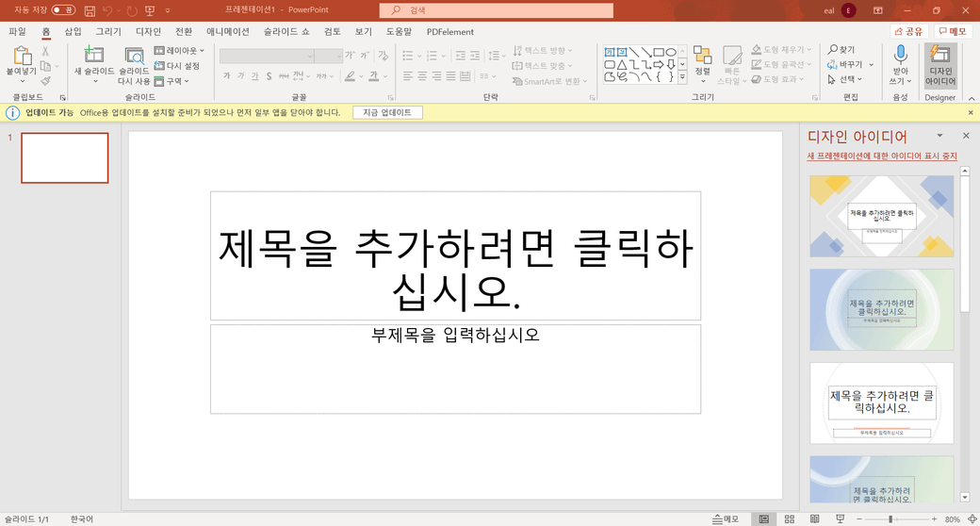Expand the Select (선택) dropdown in editing group
Screen dimensions: 980x526
click(849, 80)
